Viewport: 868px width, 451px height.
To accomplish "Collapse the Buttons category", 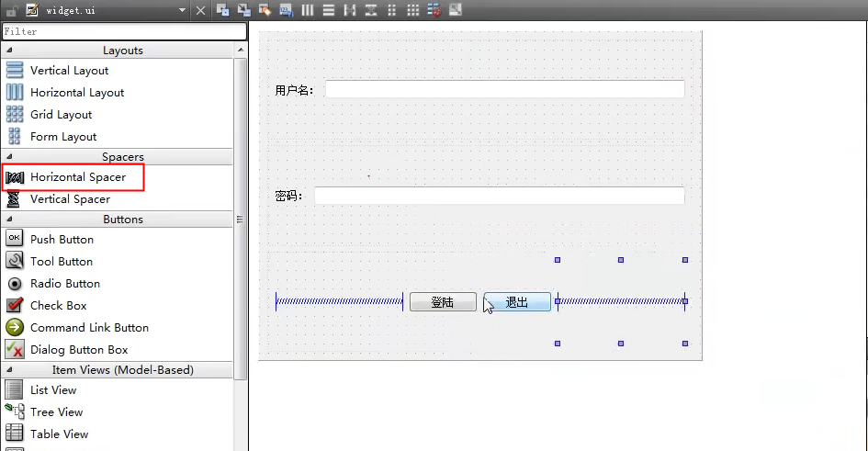I will [x=9, y=220].
